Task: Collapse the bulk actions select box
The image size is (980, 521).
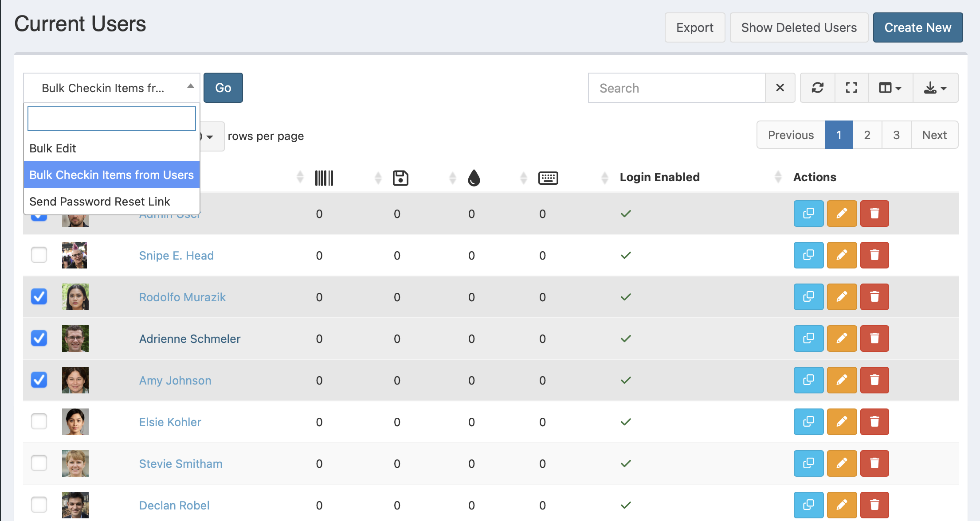Action: pyautogui.click(x=111, y=88)
